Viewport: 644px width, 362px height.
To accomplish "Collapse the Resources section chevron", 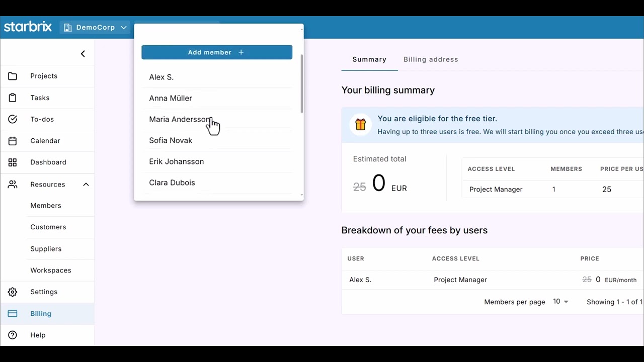I will pyautogui.click(x=86, y=185).
